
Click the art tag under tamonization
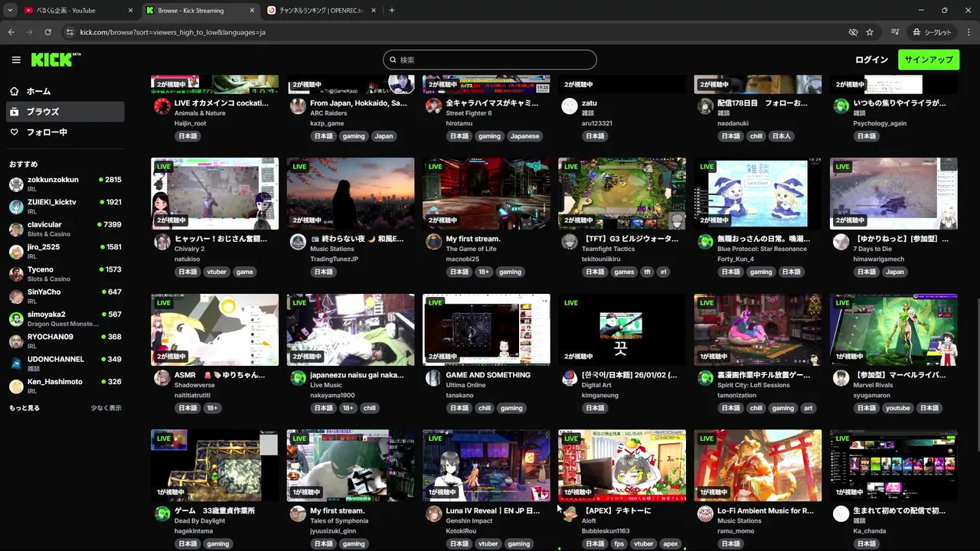coord(808,408)
